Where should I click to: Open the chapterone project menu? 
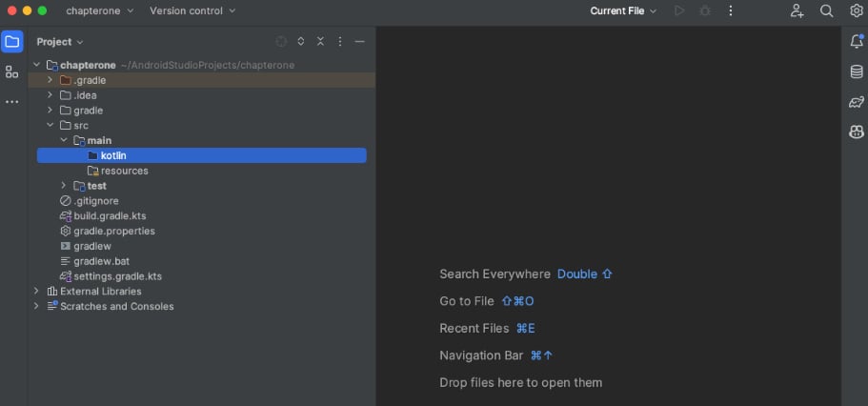100,11
